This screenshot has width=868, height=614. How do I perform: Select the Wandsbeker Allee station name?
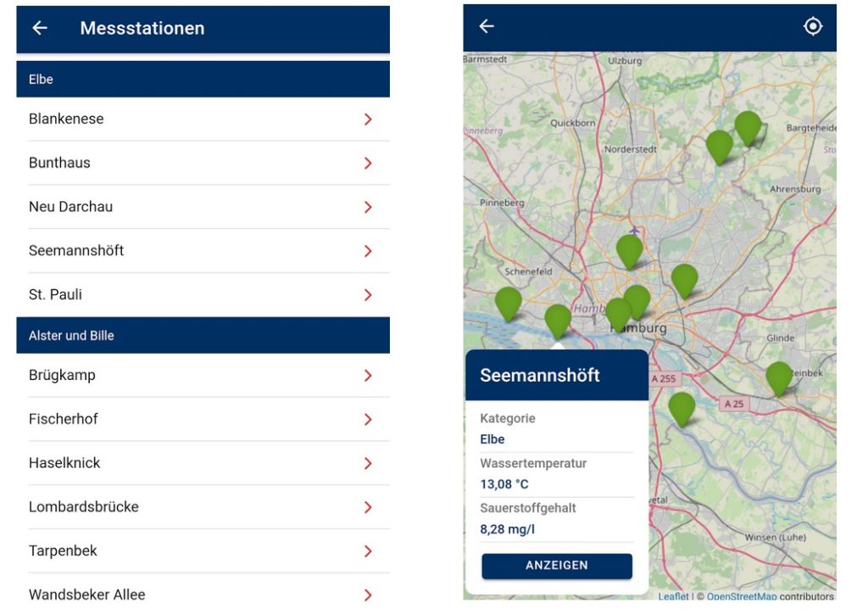tap(87, 594)
